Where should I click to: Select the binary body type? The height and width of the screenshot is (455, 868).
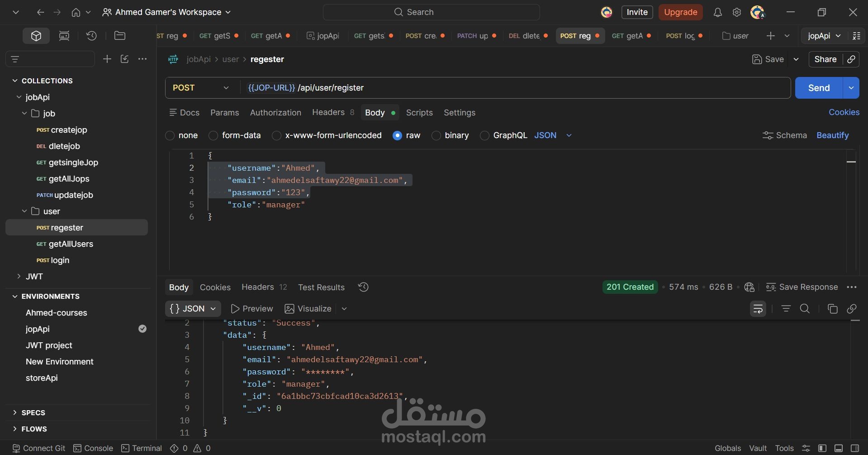click(436, 135)
